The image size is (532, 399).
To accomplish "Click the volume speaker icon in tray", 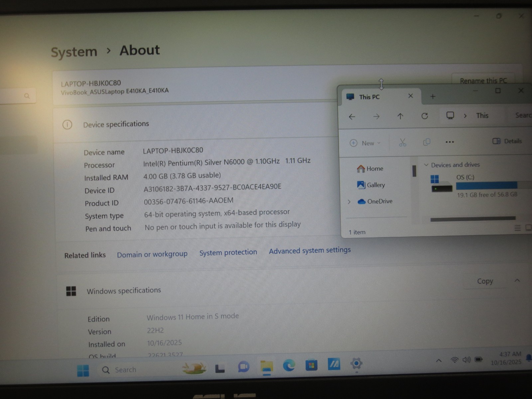I will click(x=466, y=359).
